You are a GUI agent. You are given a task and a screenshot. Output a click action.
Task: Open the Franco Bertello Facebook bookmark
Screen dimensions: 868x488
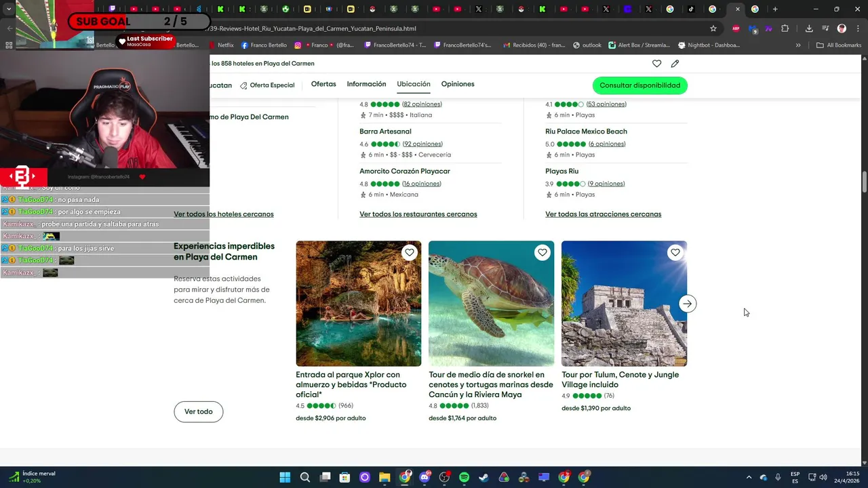pyautogui.click(x=264, y=45)
